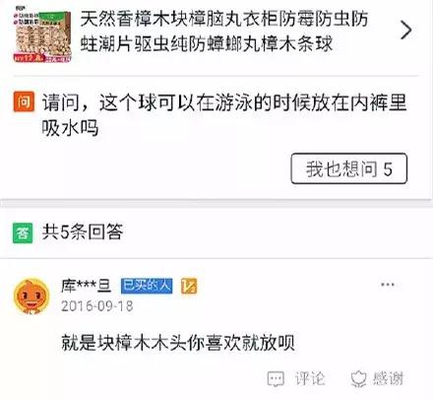Open the three-dot more options menu
The height and width of the screenshot is (400, 433).
point(388,285)
